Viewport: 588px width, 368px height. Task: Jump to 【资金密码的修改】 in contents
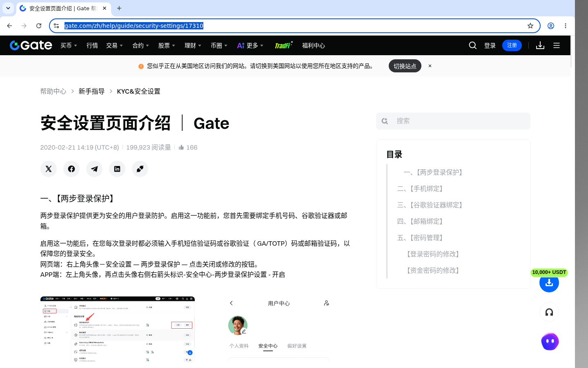coord(433,270)
